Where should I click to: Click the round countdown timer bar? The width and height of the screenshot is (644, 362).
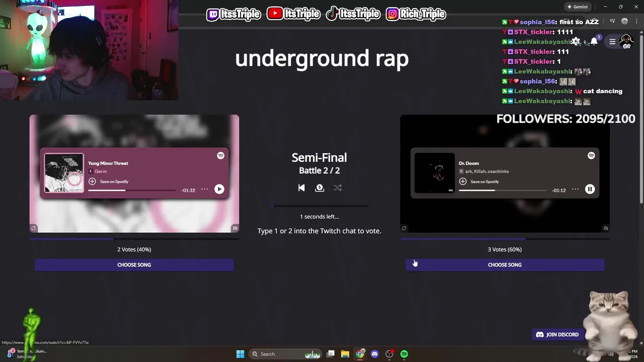pyautogui.click(x=319, y=206)
